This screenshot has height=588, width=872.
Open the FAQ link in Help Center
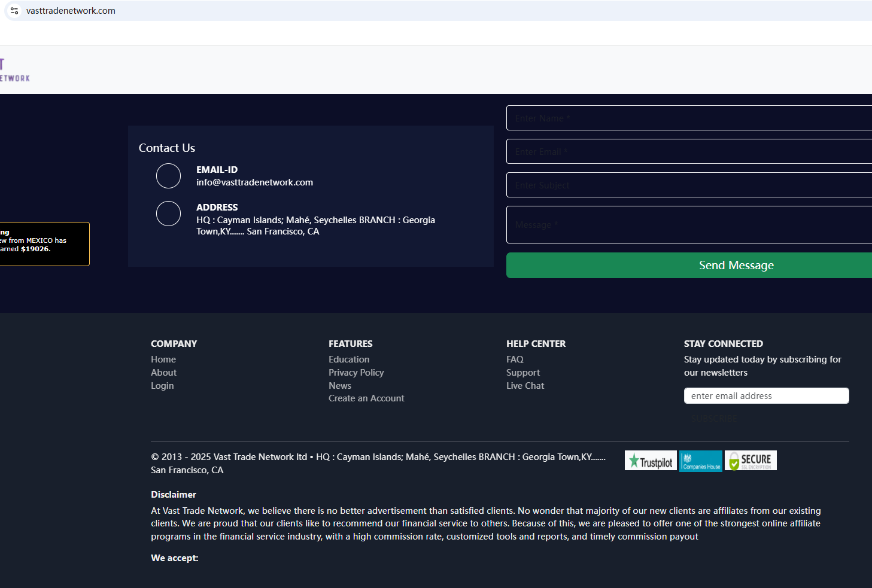515,359
